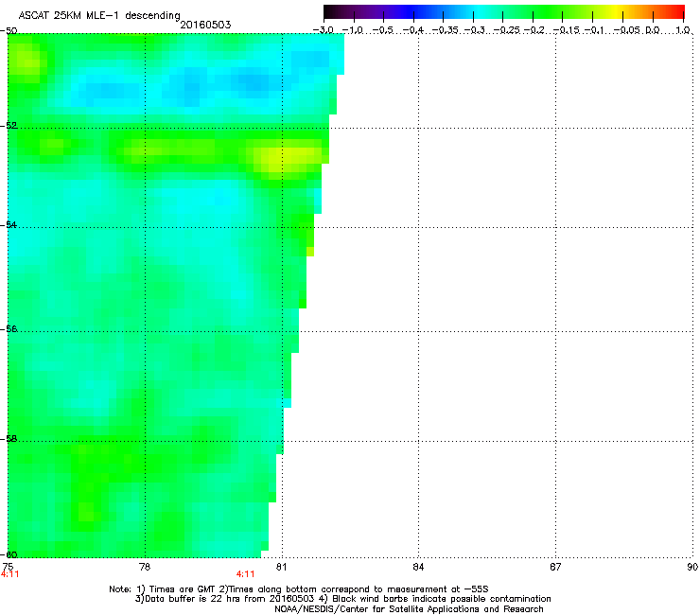
Task: Click the -50 latitude axis label
Action: click(9, 31)
